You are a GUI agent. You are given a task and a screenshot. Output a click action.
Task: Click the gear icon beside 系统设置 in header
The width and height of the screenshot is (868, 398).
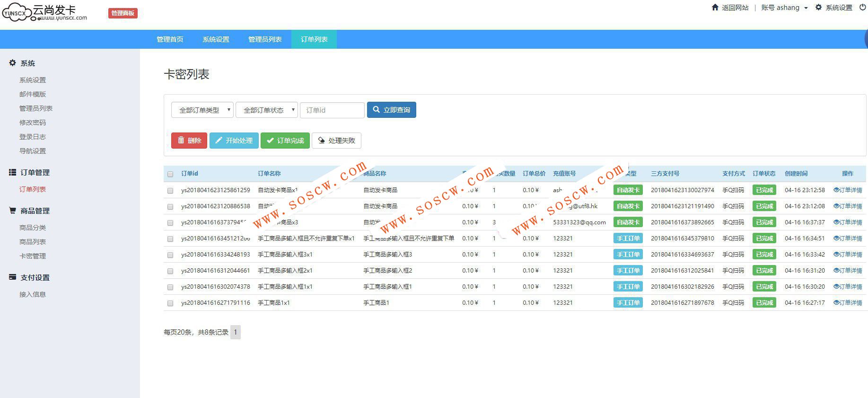pyautogui.click(x=818, y=7)
